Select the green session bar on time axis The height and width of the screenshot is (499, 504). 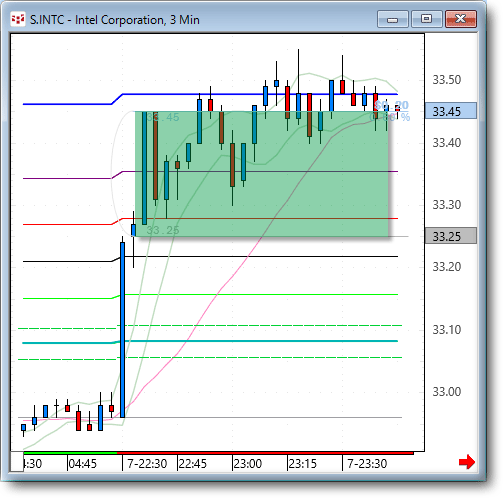click(x=70, y=453)
